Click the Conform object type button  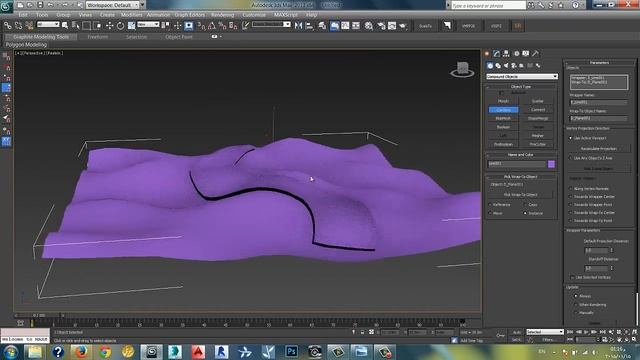point(503,110)
